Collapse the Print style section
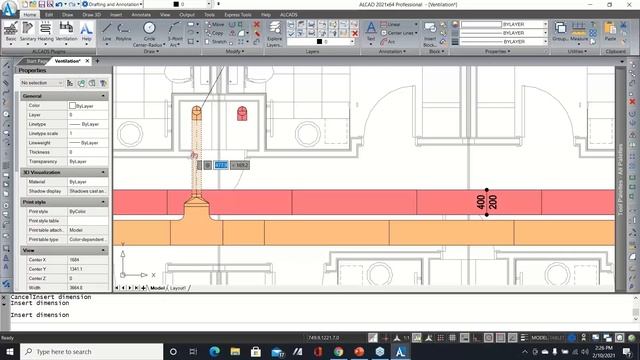The width and height of the screenshot is (640, 360). point(103,202)
